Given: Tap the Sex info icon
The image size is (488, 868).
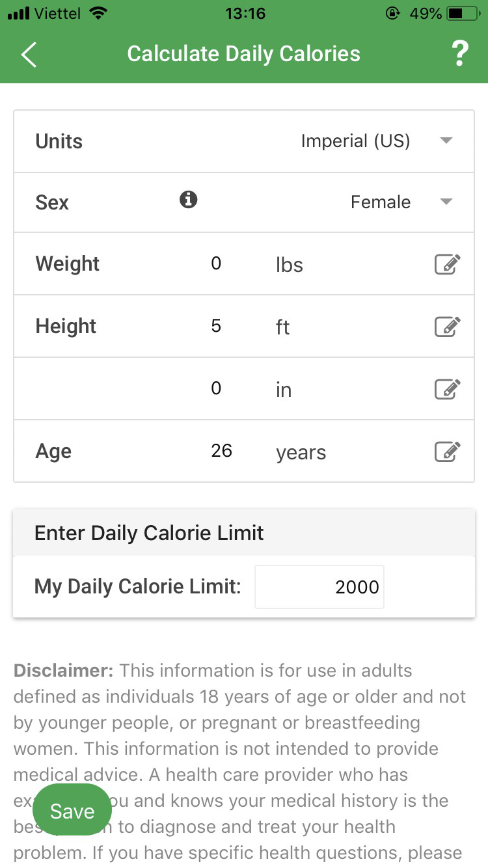Looking at the screenshot, I should pos(188,199).
